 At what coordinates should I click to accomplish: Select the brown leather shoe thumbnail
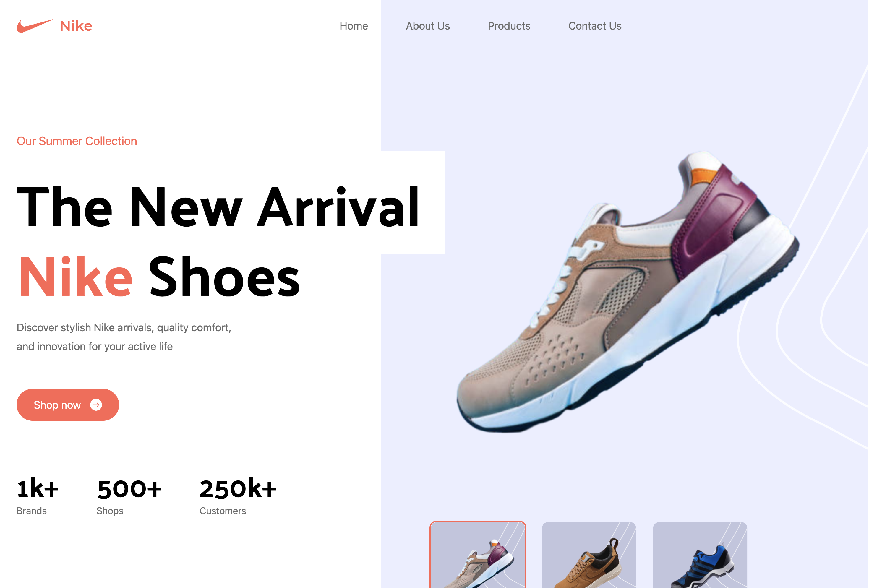pyautogui.click(x=589, y=555)
